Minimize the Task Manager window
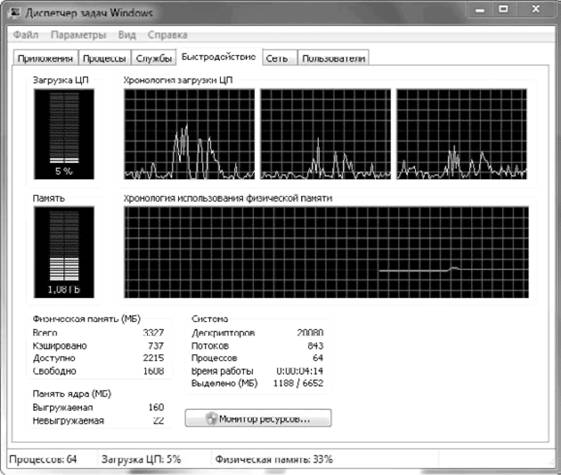 click(479, 10)
